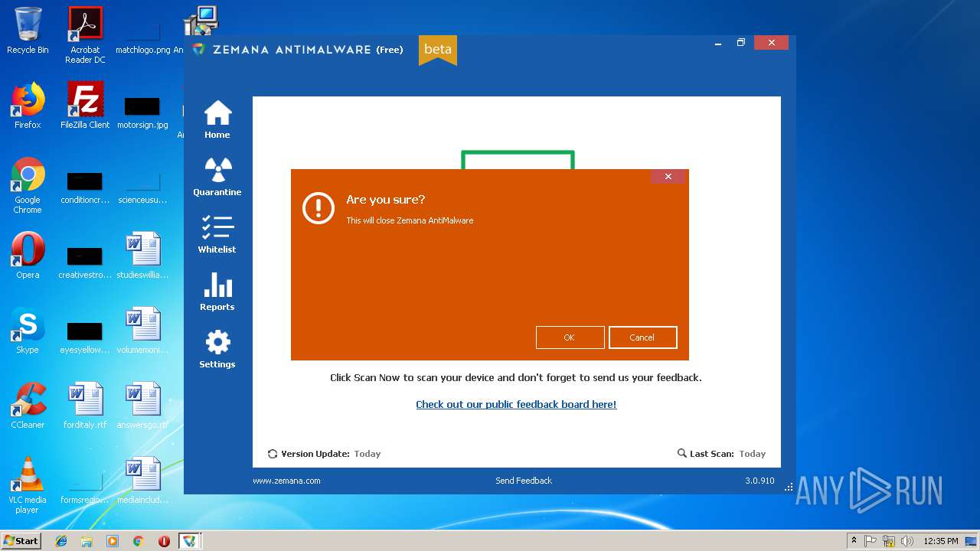Show hidden system tray icons
The image size is (980, 551).
click(854, 541)
